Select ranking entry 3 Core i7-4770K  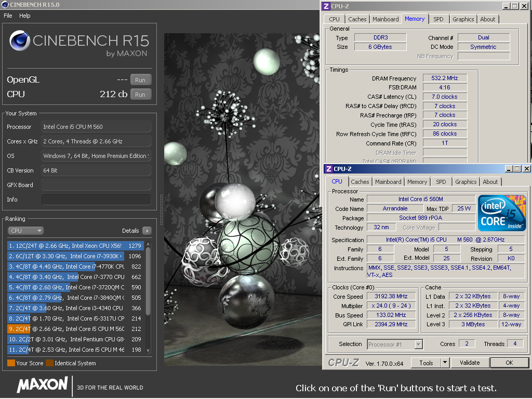tap(75, 267)
